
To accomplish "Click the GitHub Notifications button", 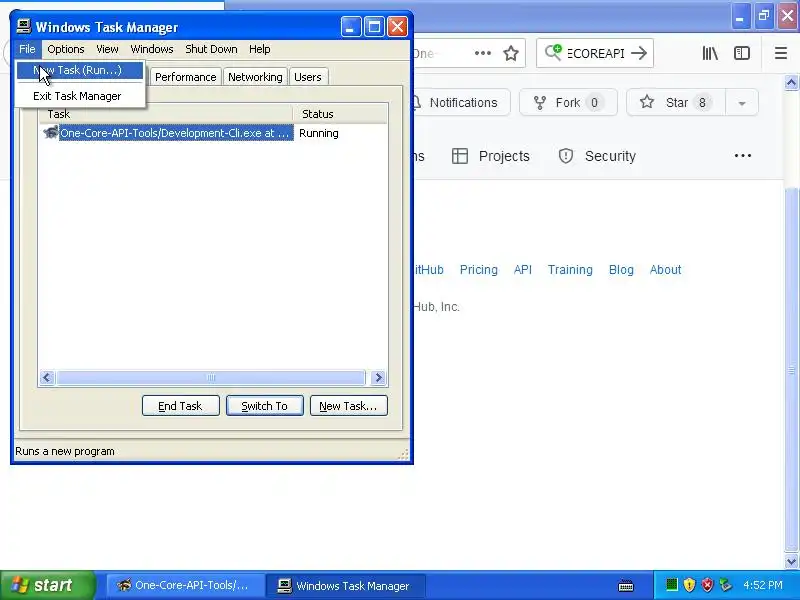I will pyautogui.click(x=462, y=103).
